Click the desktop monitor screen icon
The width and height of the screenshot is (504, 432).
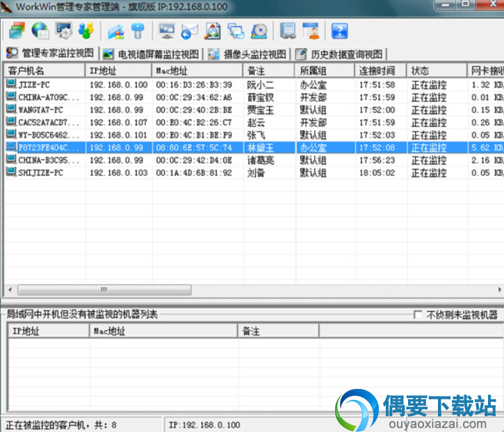(167, 31)
